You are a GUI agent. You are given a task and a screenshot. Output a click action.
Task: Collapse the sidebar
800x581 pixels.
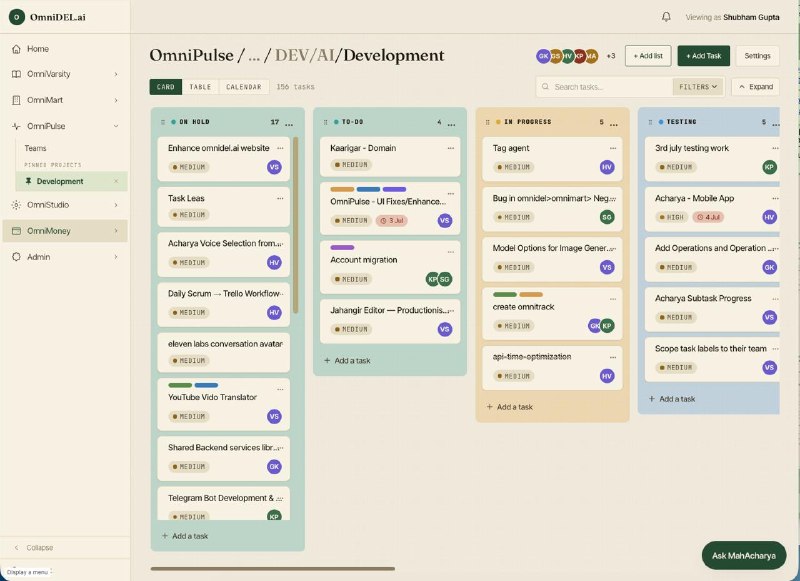34,547
